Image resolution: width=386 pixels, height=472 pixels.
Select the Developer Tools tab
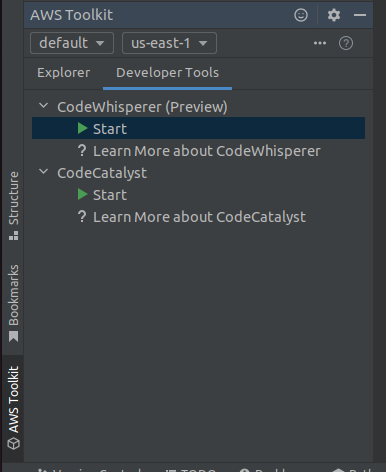[x=167, y=73]
